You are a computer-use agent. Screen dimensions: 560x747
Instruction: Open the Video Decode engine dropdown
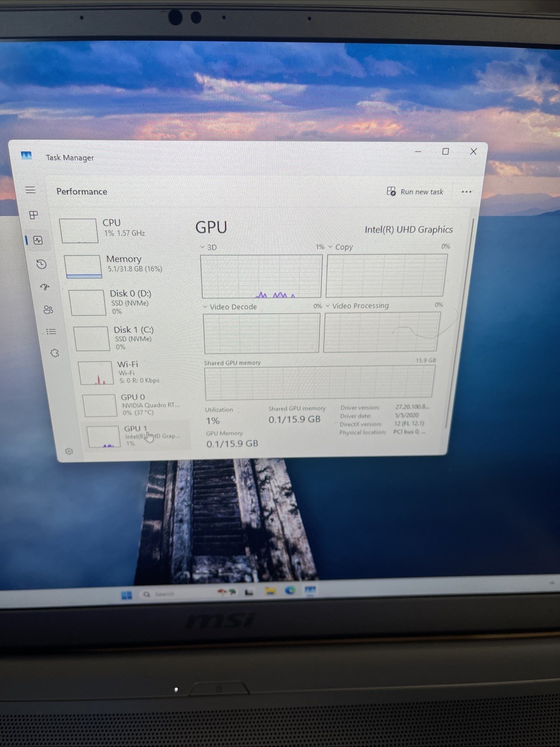click(x=205, y=307)
